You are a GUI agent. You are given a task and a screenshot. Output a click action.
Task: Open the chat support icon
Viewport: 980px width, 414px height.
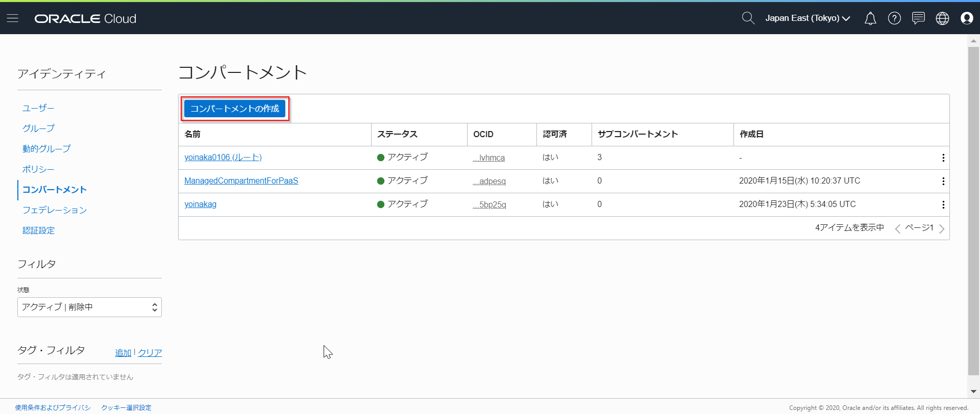coord(918,18)
